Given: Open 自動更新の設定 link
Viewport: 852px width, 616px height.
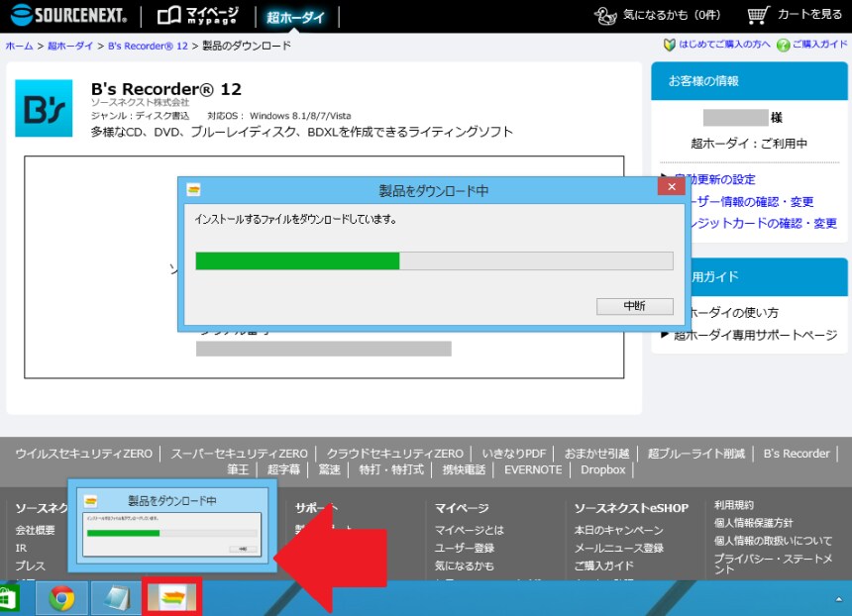Looking at the screenshot, I should (x=714, y=179).
